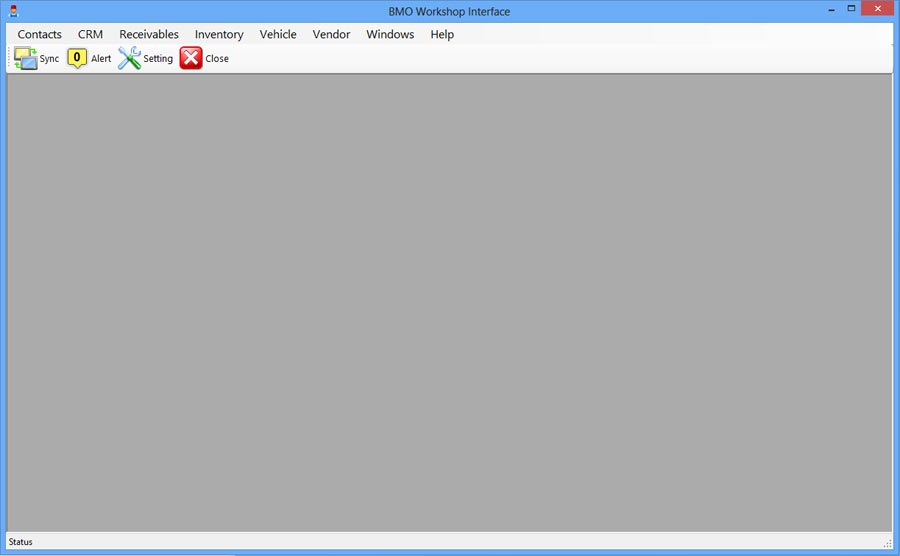Screen dimensions: 900x556
Task: Open the Windows menu
Action: tap(390, 34)
